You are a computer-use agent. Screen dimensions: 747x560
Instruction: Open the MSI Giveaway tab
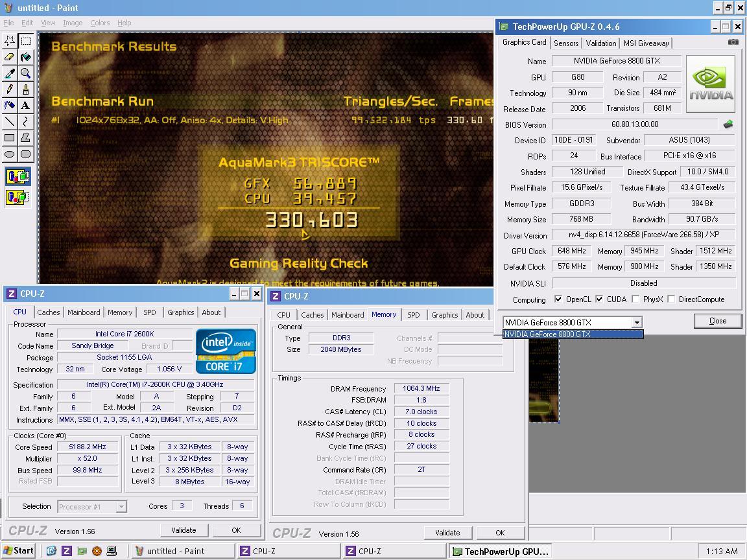coord(646,43)
